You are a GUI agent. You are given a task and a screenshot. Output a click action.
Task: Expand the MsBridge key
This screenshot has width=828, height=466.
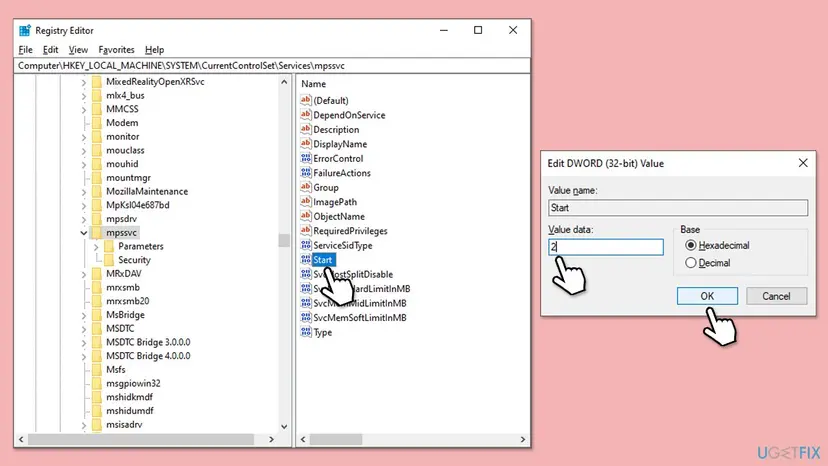tap(83, 315)
